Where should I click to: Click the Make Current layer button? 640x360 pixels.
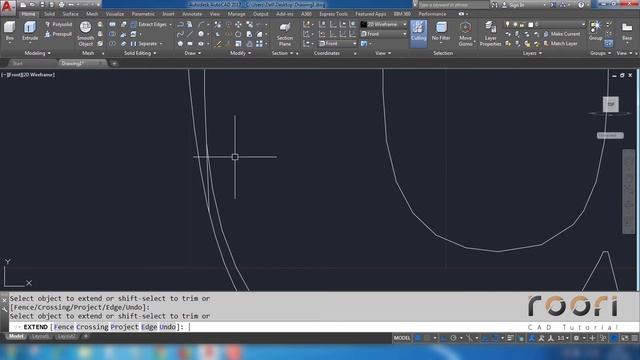pyautogui.click(x=562, y=34)
